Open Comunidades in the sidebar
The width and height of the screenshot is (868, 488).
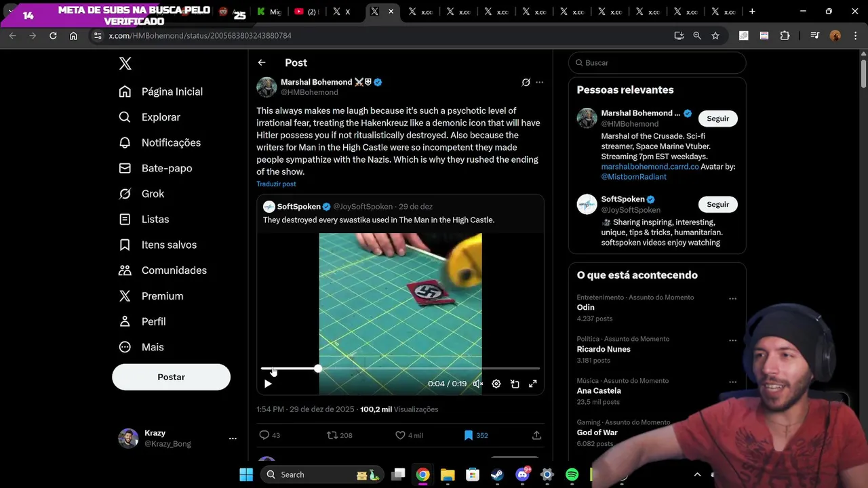click(x=163, y=270)
